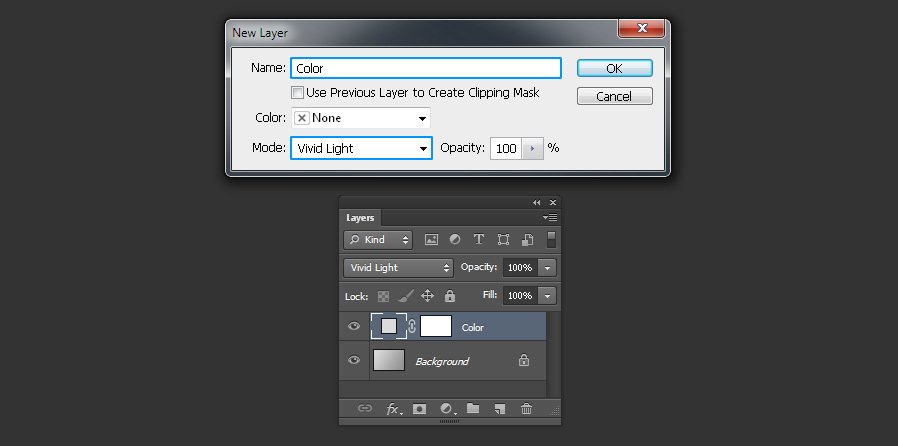Expand the Kind filter dropdown

click(x=378, y=240)
